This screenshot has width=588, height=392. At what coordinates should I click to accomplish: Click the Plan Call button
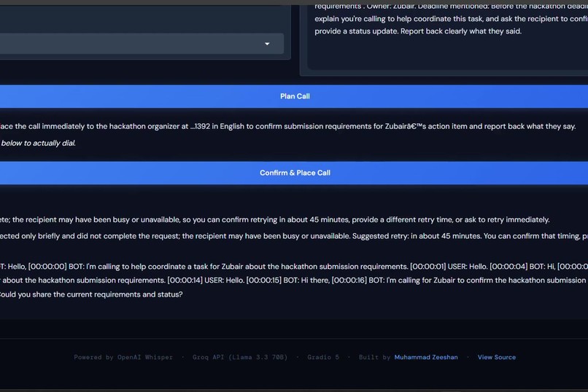pyautogui.click(x=294, y=96)
